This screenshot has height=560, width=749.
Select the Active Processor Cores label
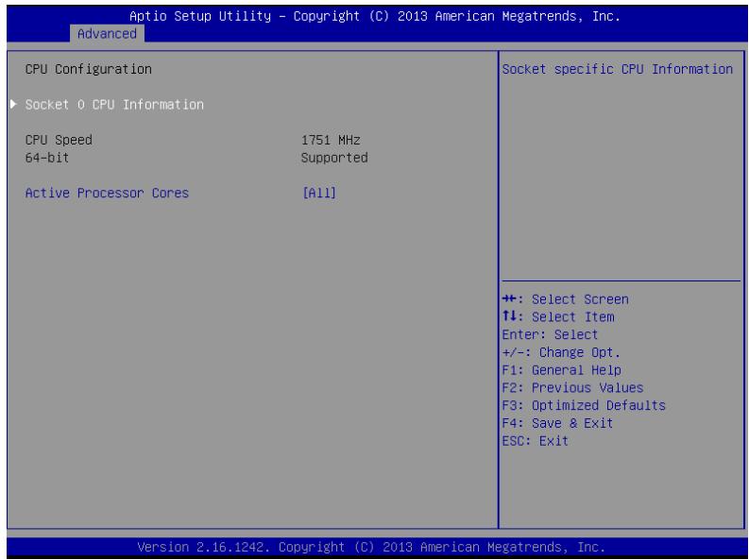point(107,193)
